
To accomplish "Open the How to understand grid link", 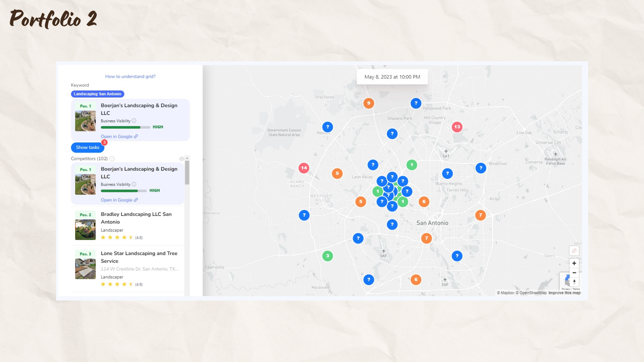I will click(x=130, y=76).
